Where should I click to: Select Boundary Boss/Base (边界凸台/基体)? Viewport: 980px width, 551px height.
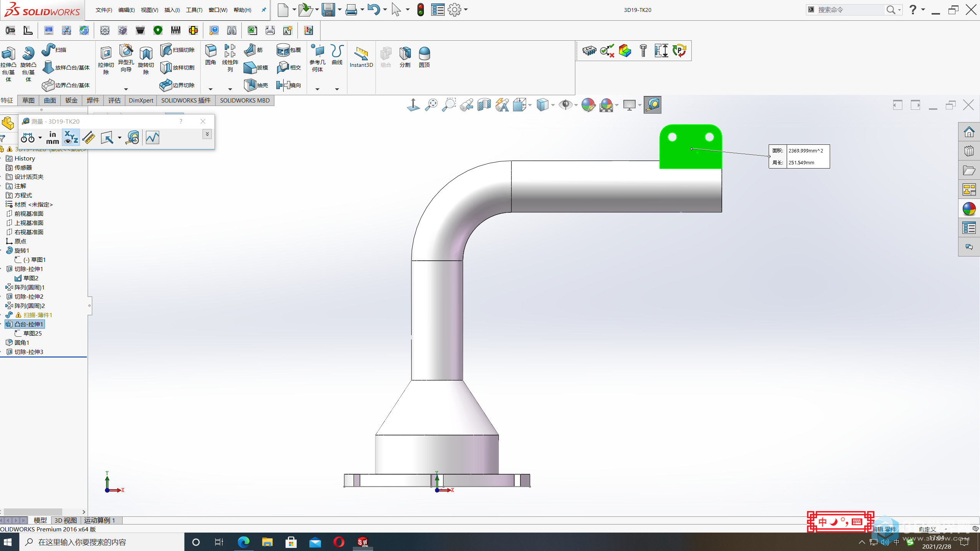66,85
